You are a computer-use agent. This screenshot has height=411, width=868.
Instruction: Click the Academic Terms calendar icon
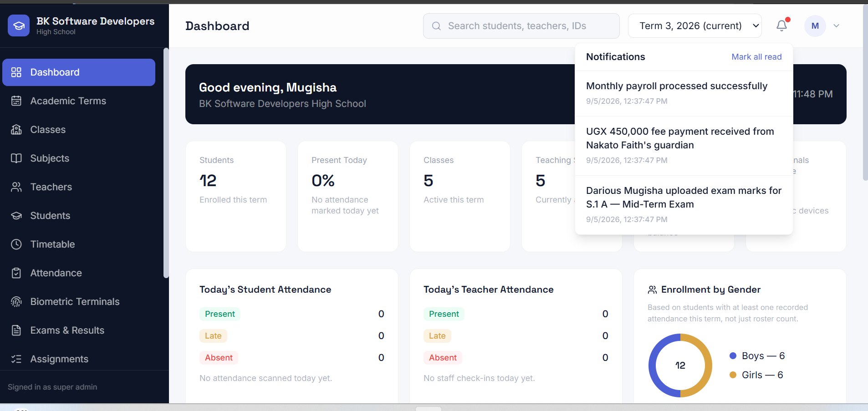[x=16, y=101]
